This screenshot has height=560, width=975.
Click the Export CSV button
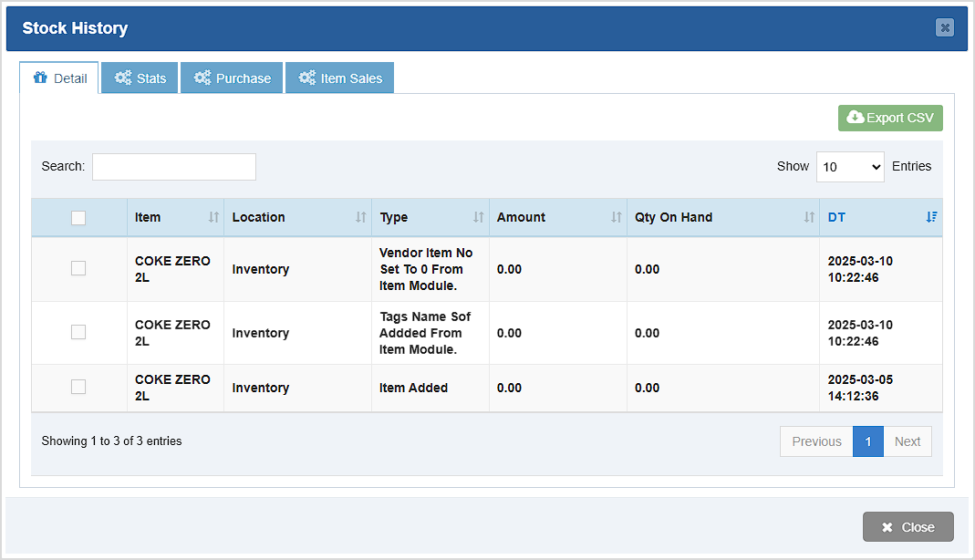pos(890,118)
